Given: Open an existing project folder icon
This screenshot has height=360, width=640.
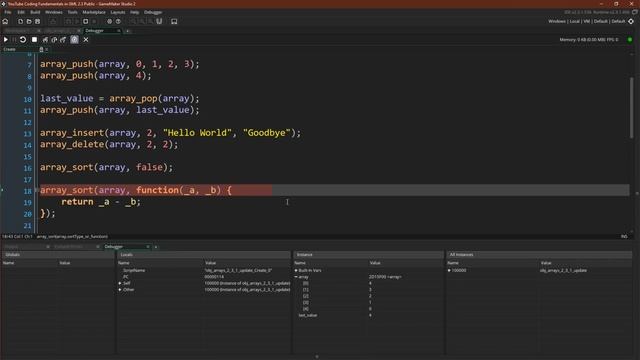Looking at the screenshot, I should click(29, 21).
